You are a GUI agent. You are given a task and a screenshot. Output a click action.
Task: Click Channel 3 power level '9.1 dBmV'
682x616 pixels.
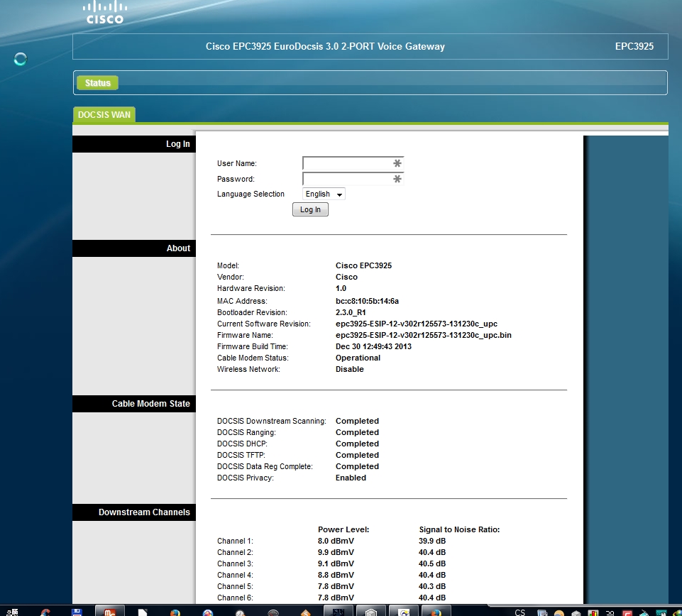[x=336, y=563]
